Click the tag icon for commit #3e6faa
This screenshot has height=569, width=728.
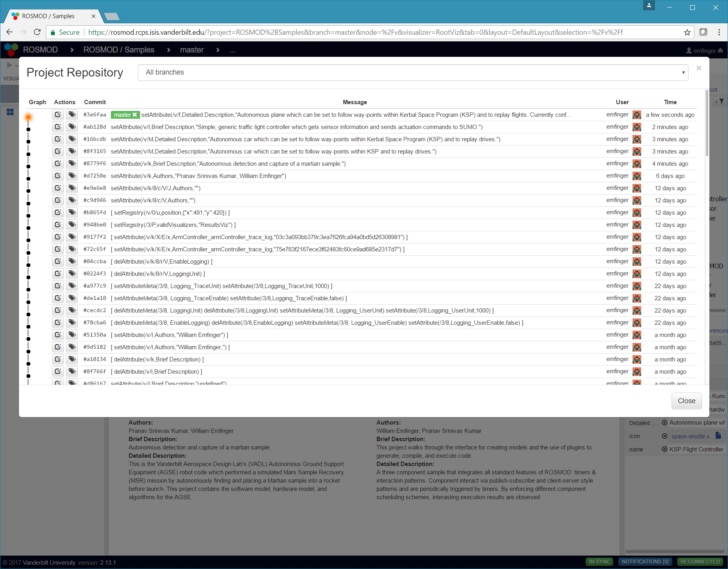72,115
